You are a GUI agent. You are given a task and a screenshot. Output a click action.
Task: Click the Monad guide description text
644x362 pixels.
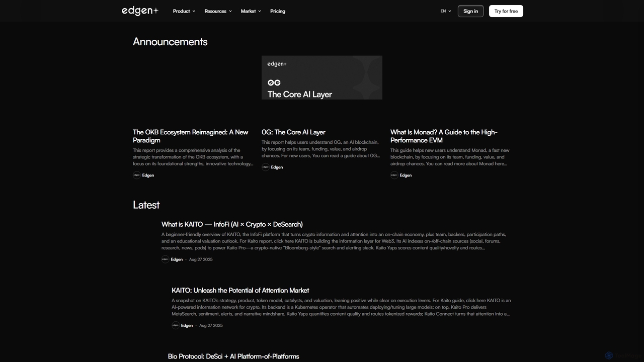point(450,157)
